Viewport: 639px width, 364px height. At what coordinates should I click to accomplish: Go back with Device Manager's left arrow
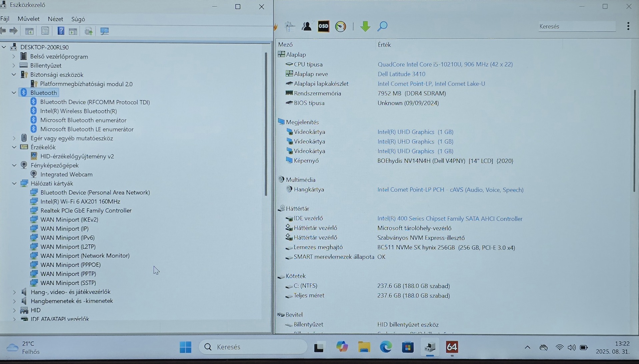(3, 31)
